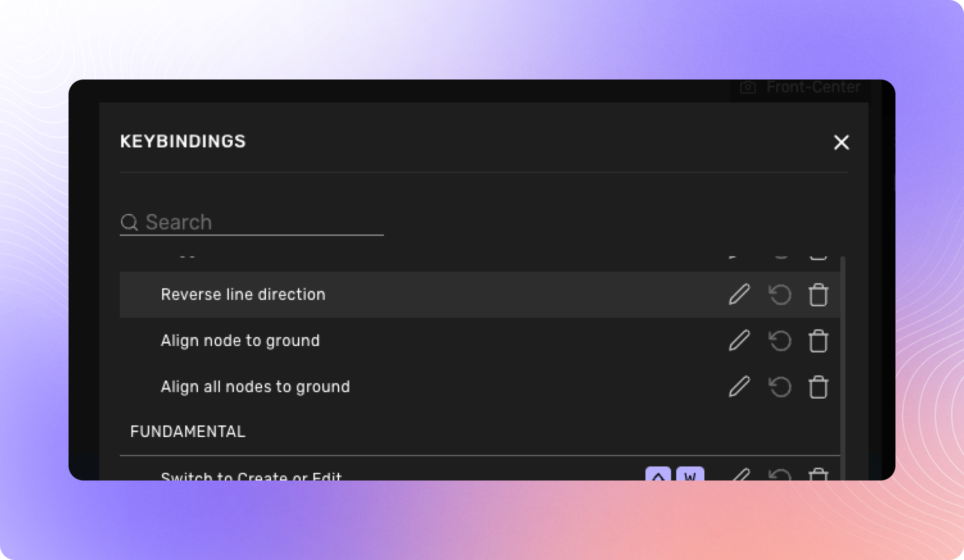
Task: Click the search magnifier icon
Action: pyautogui.click(x=129, y=222)
